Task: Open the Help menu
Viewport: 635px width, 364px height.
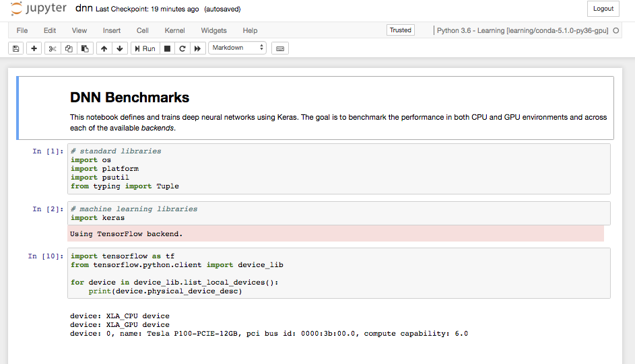Action: pos(250,30)
